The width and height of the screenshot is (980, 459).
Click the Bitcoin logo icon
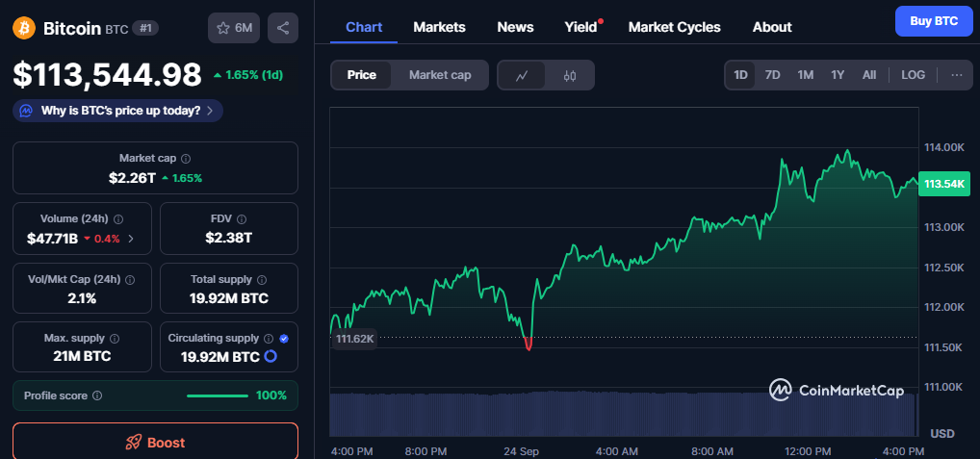(24, 28)
